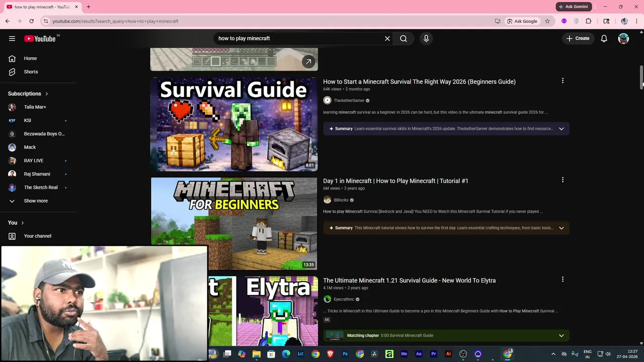
Task: Open TheAetherGamer channel link
Action: coord(349,101)
